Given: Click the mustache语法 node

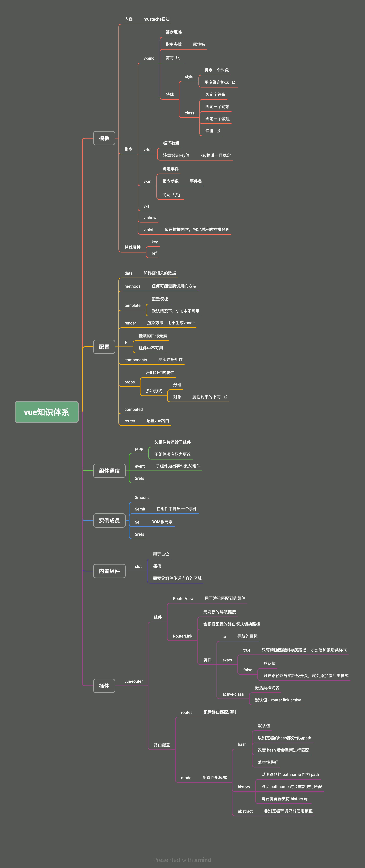Looking at the screenshot, I should point(157,19).
